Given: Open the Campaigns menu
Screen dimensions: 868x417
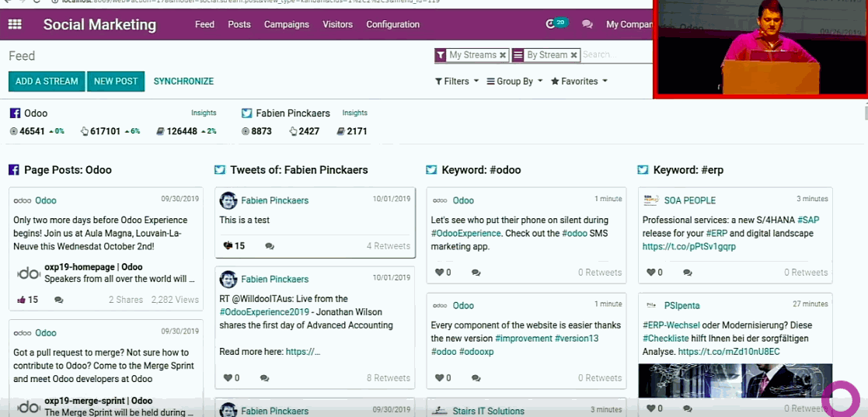Looking at the screenshot, I should (x=286, y=24).
